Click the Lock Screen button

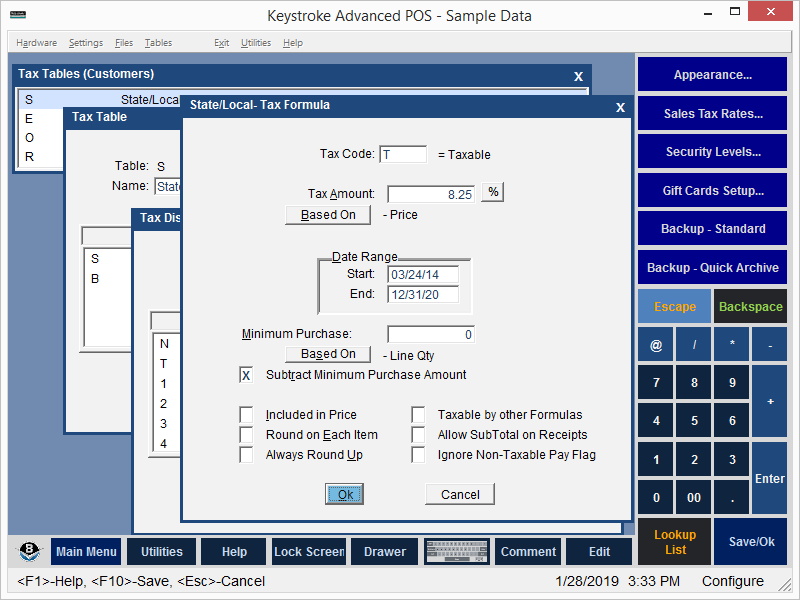point(309,552)
